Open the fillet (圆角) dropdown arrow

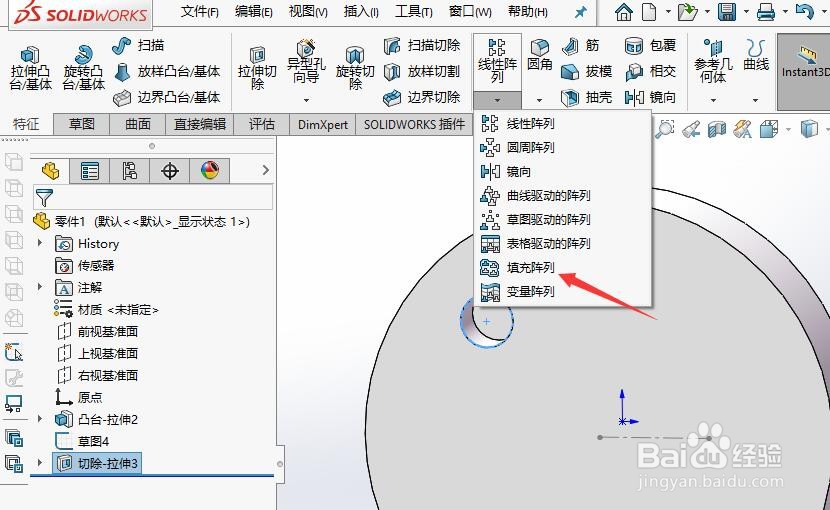pos(539,100)
